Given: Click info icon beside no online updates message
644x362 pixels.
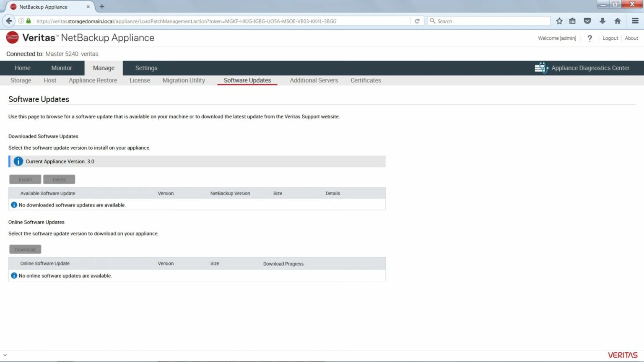Looking at the screenshot, I should point(14,276).
